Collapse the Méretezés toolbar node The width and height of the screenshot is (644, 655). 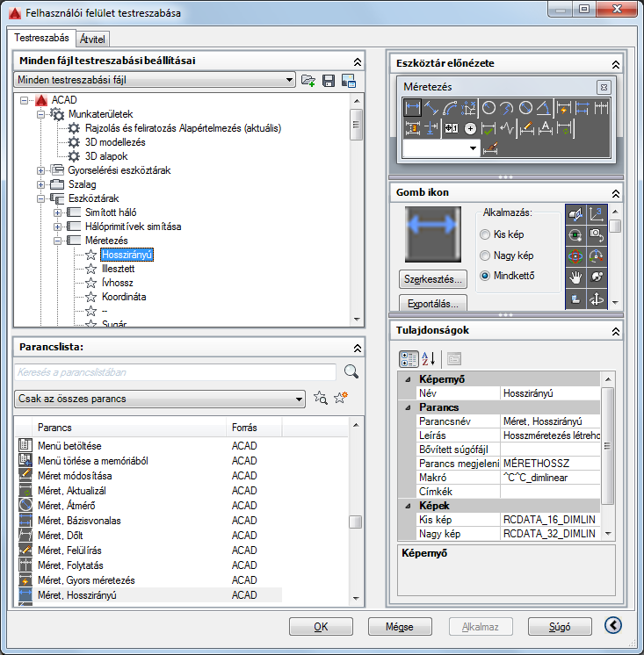[x=57, y=241]
